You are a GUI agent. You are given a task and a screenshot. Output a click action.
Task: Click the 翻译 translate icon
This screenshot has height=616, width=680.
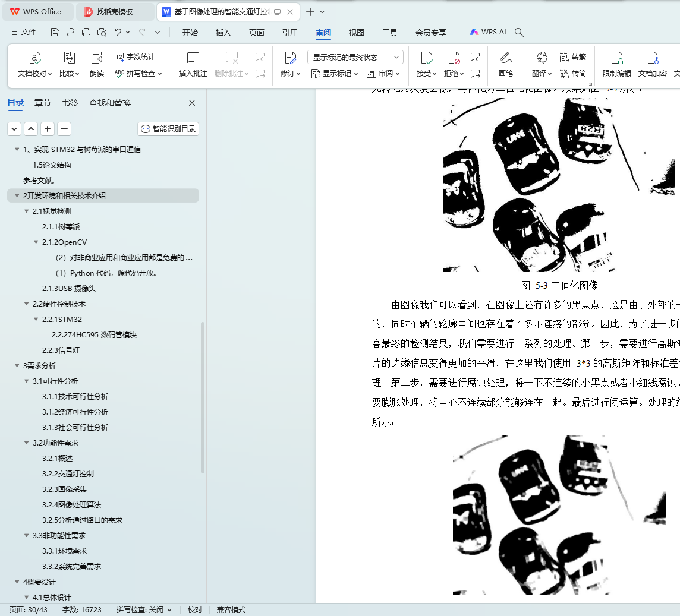[x=542, y=64]
